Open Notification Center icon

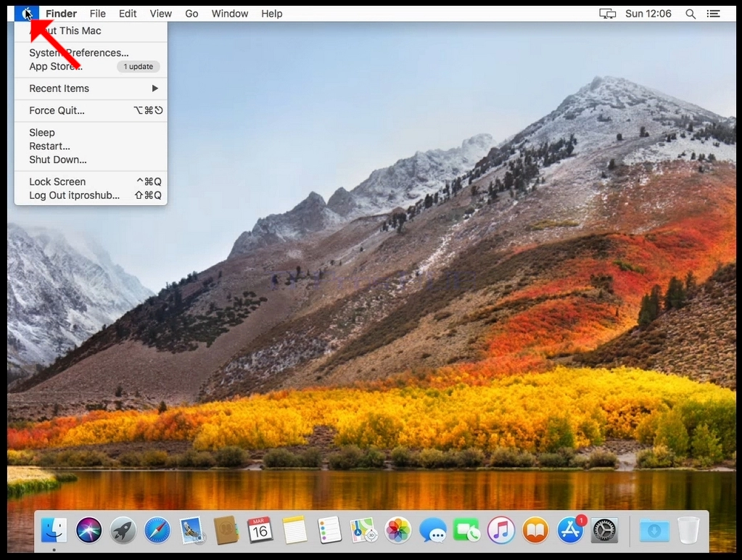[x=713, y=14]
